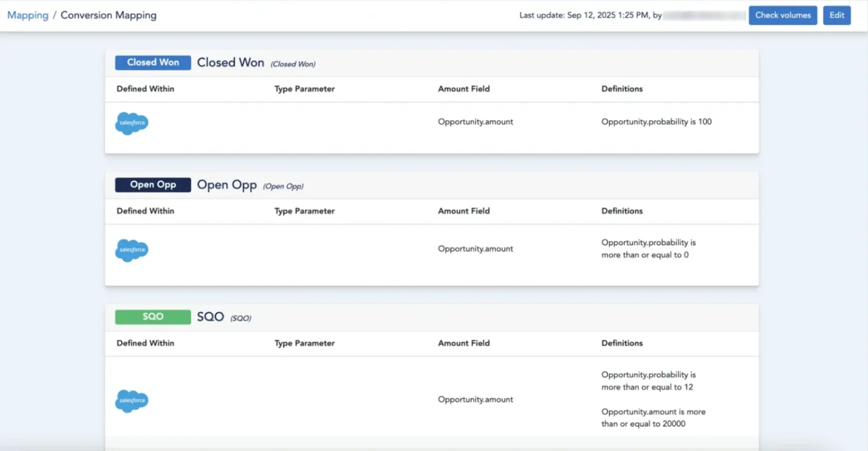Click Type Parameter header in Open Opp card

tap(305, 211)
